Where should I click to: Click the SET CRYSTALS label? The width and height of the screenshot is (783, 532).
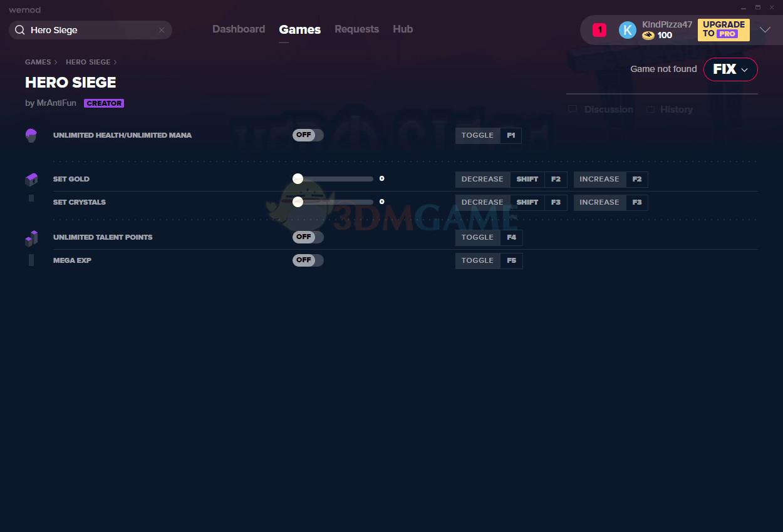click(x=80, y=202)
